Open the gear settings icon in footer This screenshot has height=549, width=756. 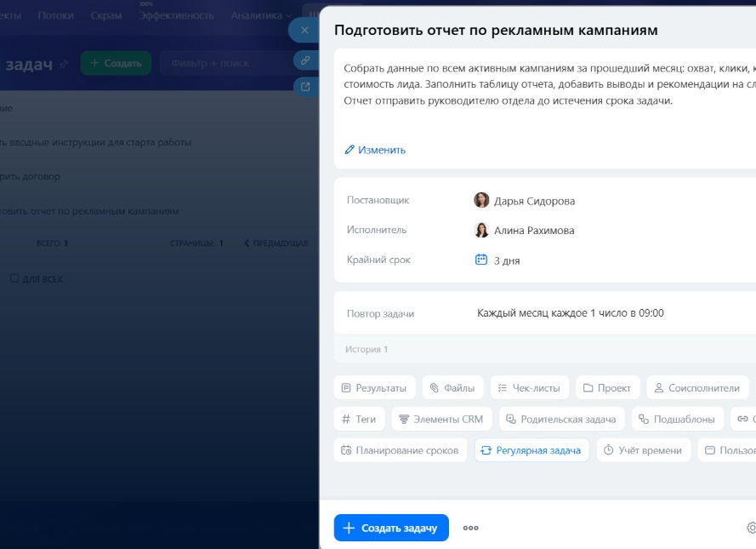click(751, 528)
